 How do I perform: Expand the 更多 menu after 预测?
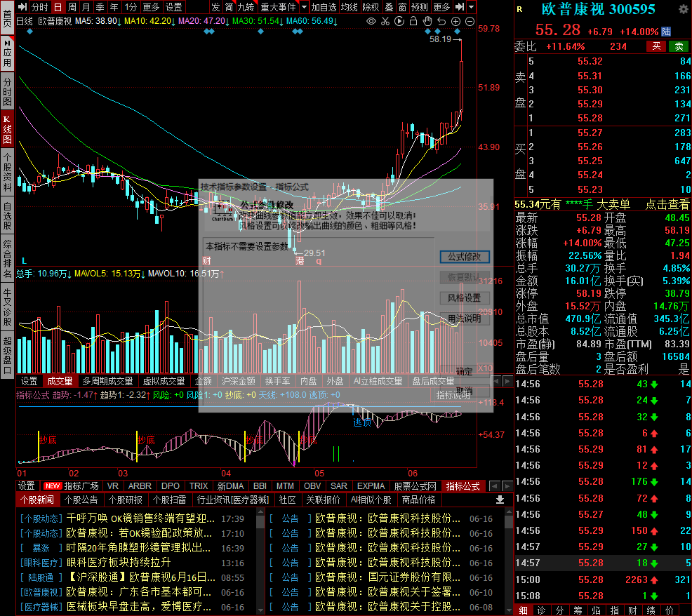441,7
